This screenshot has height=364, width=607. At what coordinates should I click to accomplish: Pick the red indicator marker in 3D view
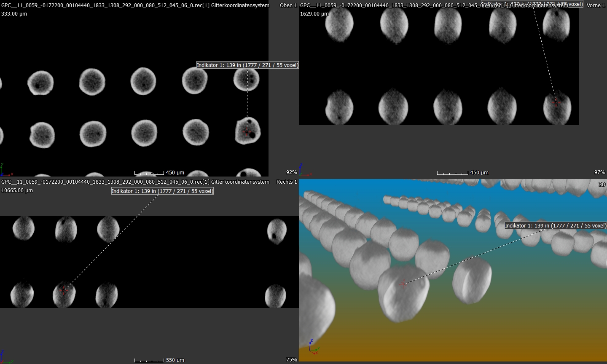point(403,284)
